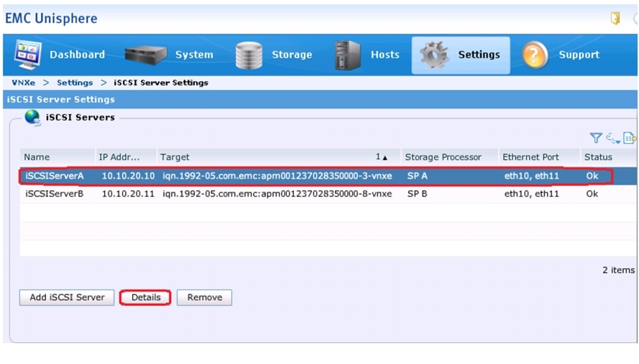Go to Settings breadcrumb link
The width and height of the screenshot is (639, 364).
[x=75, y=83]
